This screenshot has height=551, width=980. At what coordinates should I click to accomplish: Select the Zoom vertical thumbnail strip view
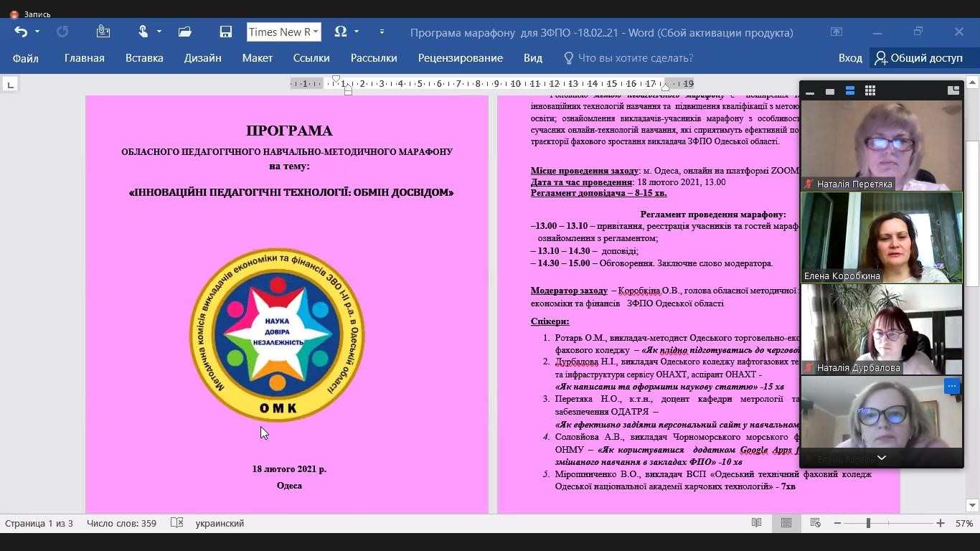click(850, 91)
